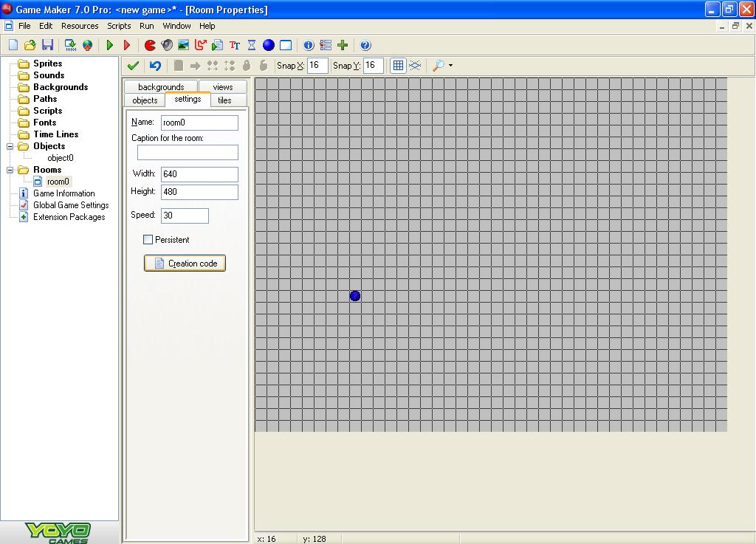Create a new font resource
Image resolution: width=756 pixels, height=544 pixels.
coord(235,46)
